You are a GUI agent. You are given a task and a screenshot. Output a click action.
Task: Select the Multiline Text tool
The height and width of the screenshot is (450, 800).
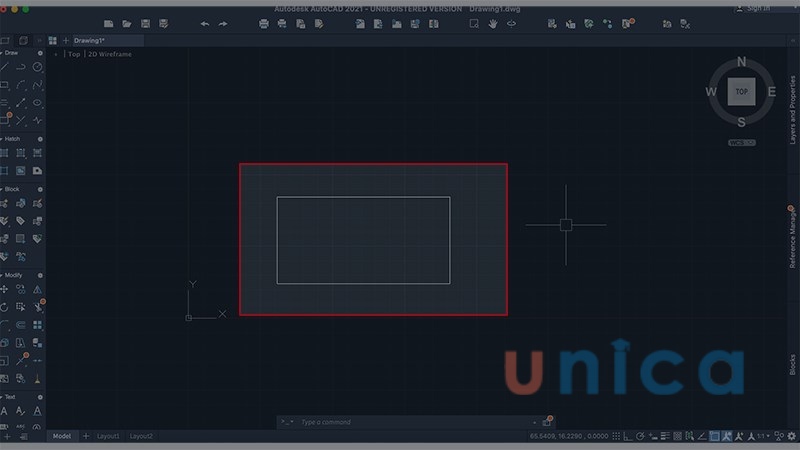click(x=5, y=411)
